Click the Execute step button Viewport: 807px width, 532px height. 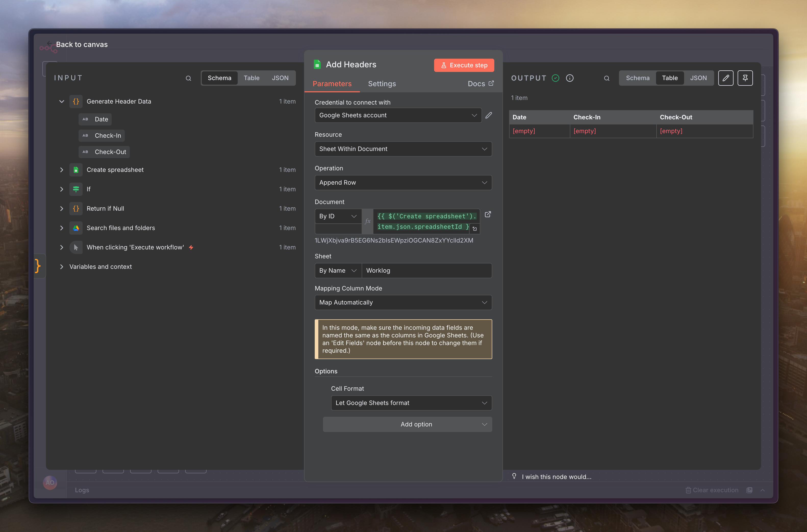coord(464,65)
